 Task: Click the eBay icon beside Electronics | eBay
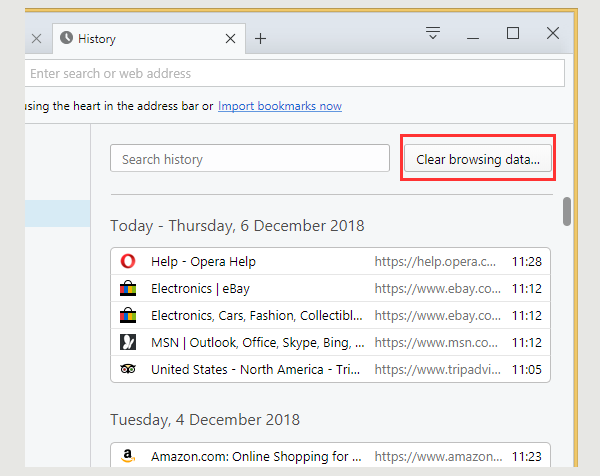[x=128, y=288]
